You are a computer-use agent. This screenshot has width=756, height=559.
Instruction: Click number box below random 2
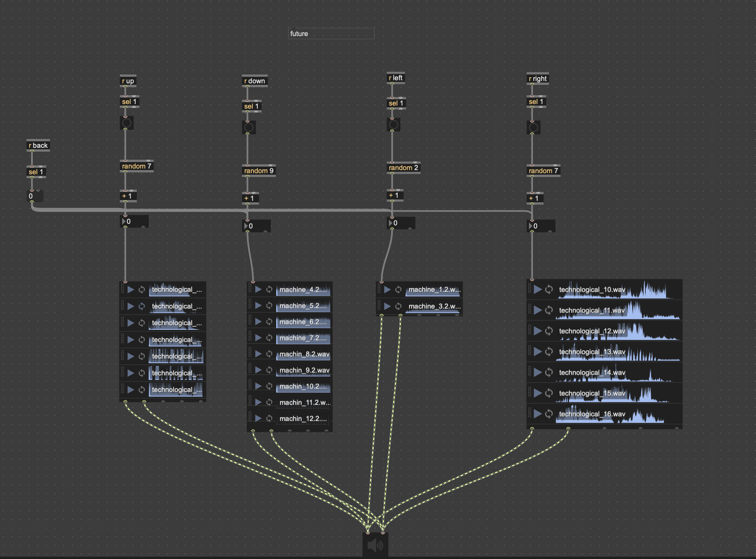point(401,223)
